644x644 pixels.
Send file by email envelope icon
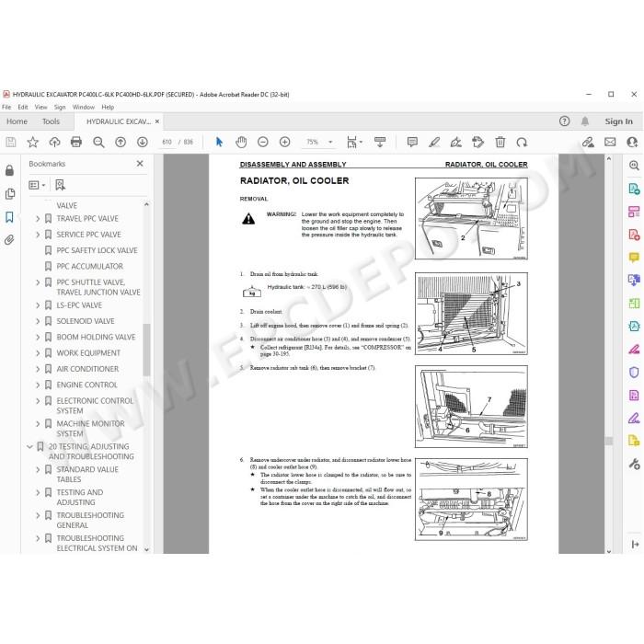click(x=610, y=142)
